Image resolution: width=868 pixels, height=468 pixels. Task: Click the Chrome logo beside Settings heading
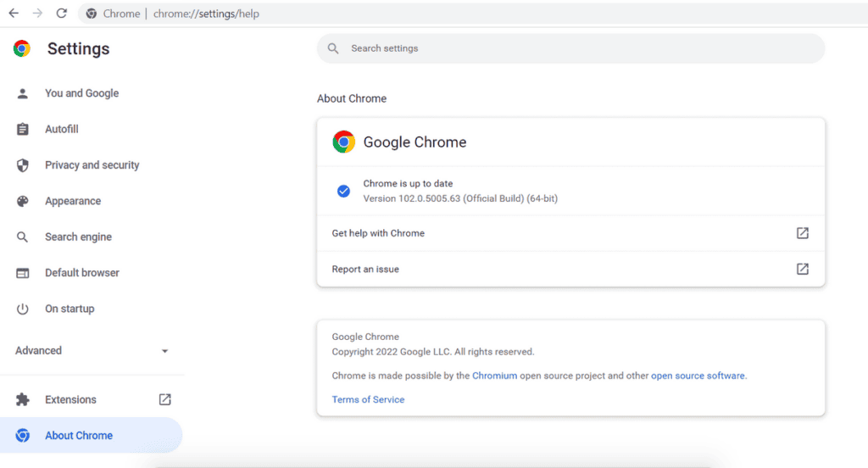[22, 48]
